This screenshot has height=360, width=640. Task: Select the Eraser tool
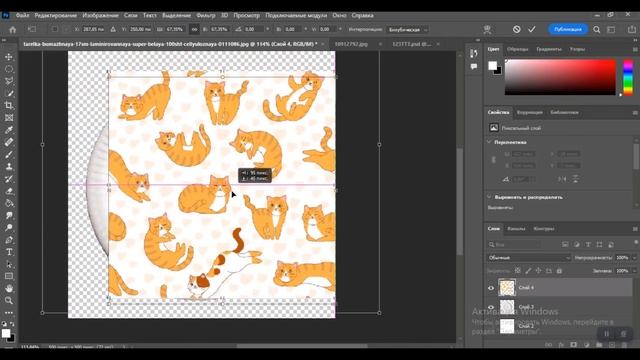click(9, 191)
